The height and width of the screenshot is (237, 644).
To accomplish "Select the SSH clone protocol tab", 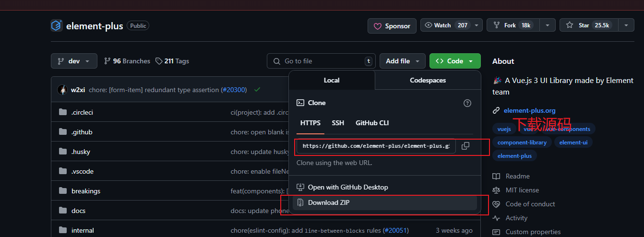I will (x=338, y=123).
